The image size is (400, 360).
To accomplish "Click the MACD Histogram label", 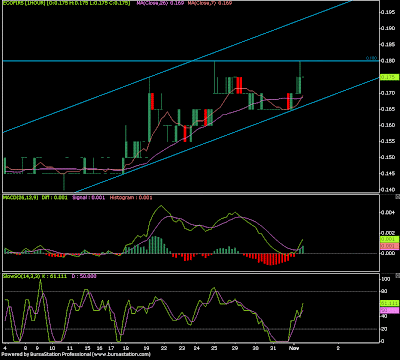I will click(131, 197).
